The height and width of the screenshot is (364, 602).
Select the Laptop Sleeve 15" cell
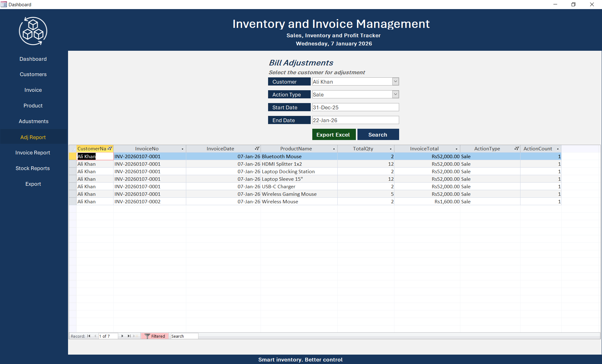coord(299,179)
